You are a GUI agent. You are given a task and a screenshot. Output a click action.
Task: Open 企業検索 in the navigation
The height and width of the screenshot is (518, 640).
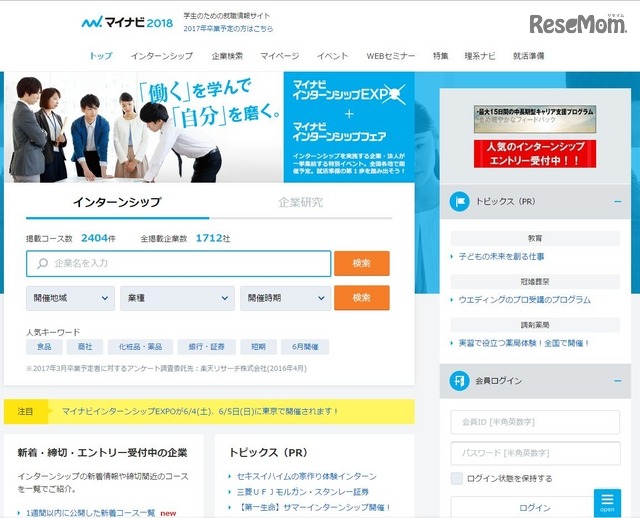227,56
